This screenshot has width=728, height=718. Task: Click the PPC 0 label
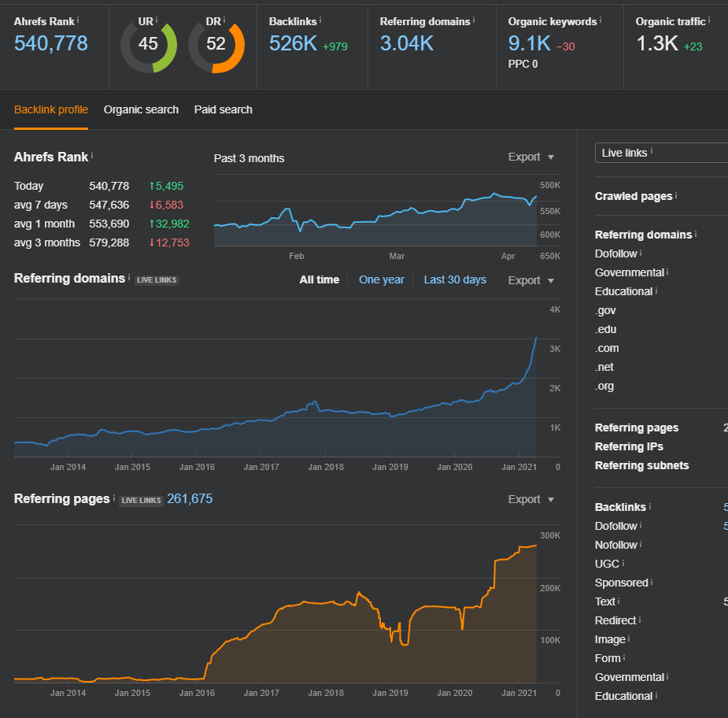pyautogui.click(x=523, y=64)
